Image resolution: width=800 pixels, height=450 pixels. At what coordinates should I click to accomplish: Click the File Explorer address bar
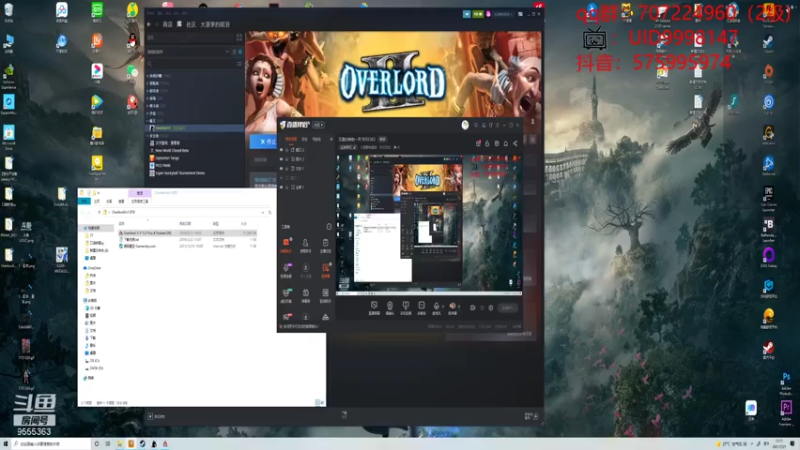pos(184,212)
